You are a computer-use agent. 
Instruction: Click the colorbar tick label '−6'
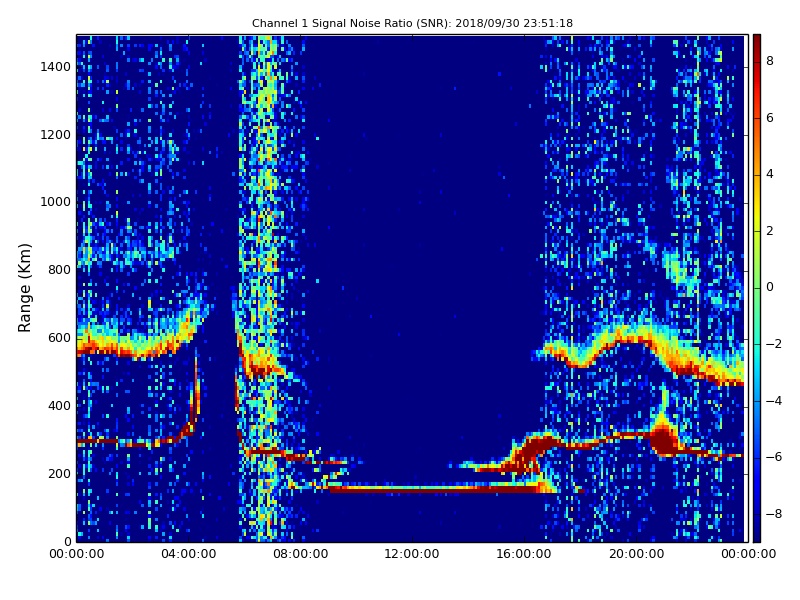774,457
